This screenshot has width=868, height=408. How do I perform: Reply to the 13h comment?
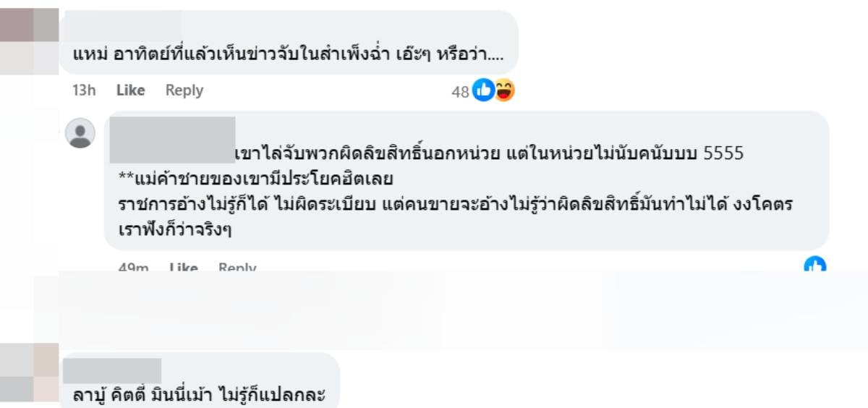[x=184, y=90]
